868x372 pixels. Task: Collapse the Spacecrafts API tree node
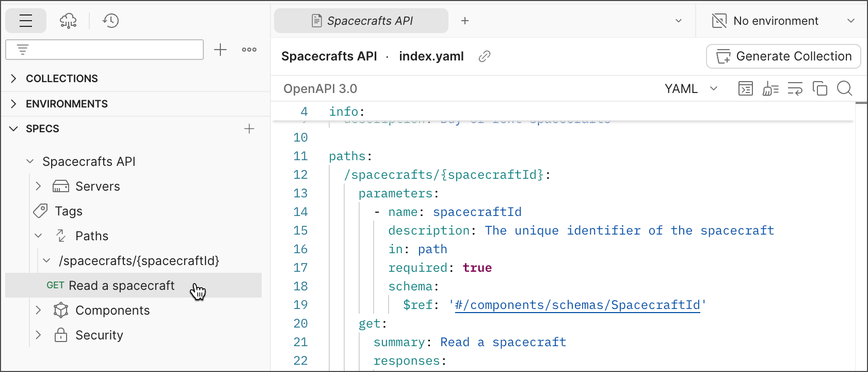30,162
